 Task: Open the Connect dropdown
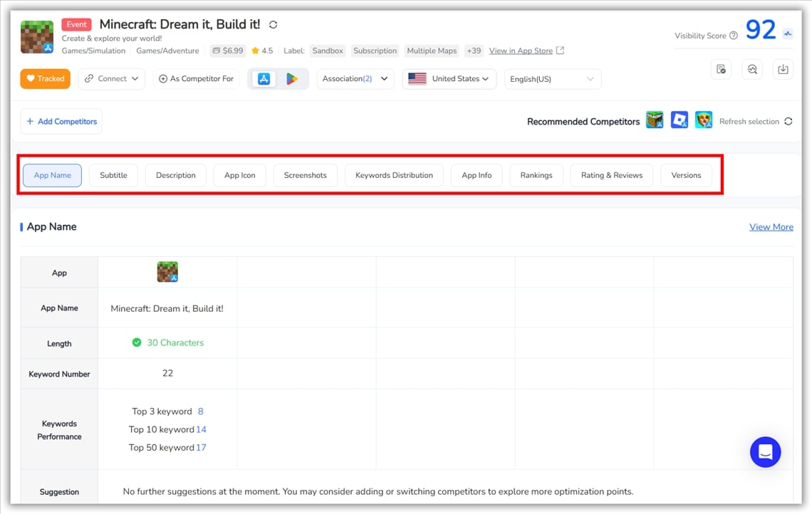pyautogui.click(x=112, y=79)
